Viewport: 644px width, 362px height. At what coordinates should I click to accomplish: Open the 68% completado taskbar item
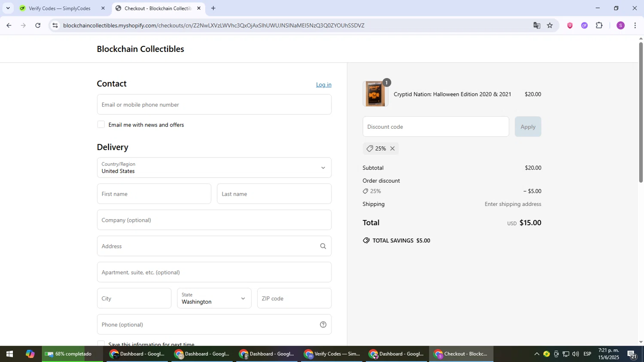pyautogui.click(x=72, y=354)
